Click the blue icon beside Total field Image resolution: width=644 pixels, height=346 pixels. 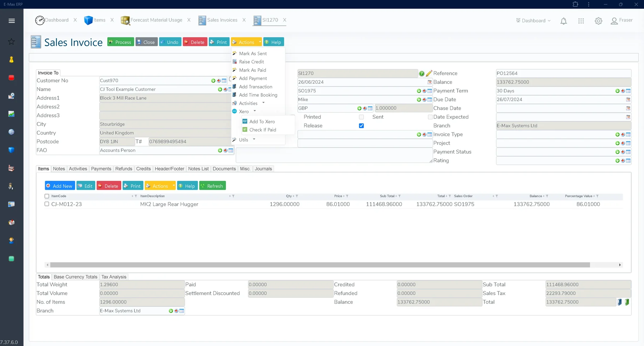619,302
